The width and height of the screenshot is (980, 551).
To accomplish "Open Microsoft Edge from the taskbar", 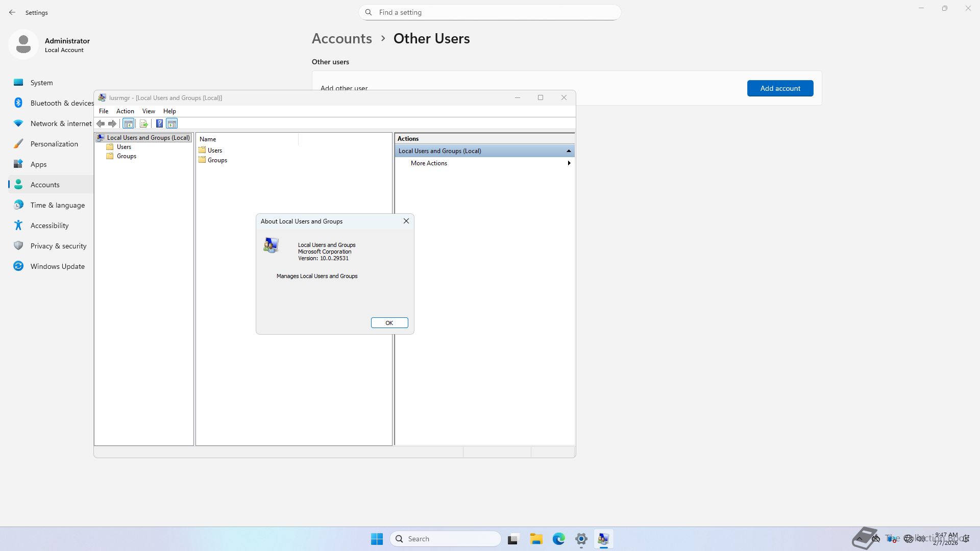I will pyautogui.click(x=559, y=539).
